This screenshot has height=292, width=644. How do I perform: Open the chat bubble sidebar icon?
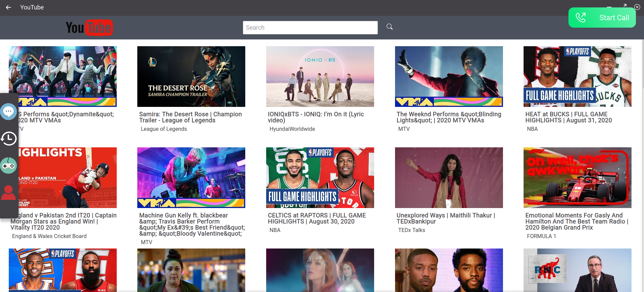pos(8,111)
